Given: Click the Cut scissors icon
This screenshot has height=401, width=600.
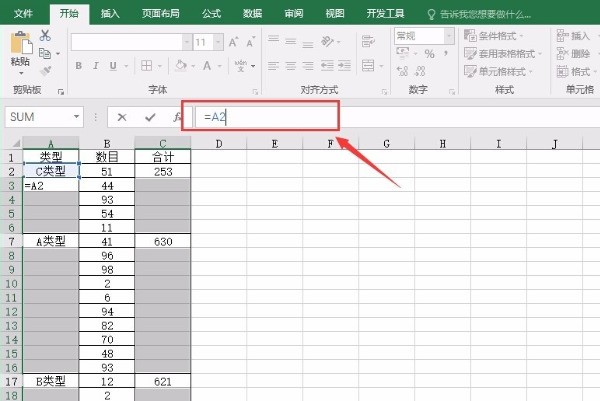Looking at the screenshot, I should point(45,35).
